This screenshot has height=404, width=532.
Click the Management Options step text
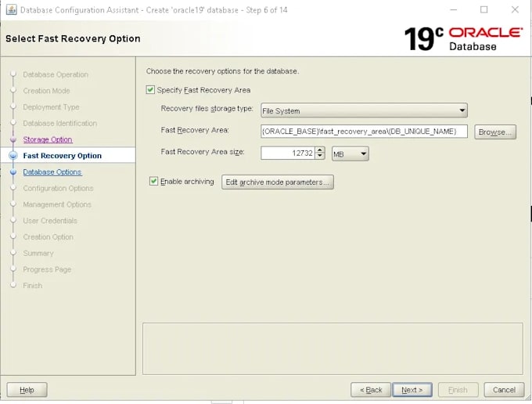(x=57, y=204)
